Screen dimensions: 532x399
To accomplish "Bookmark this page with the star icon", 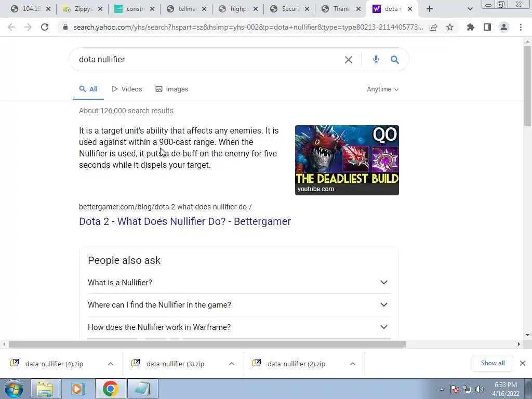I will (450, 27).
